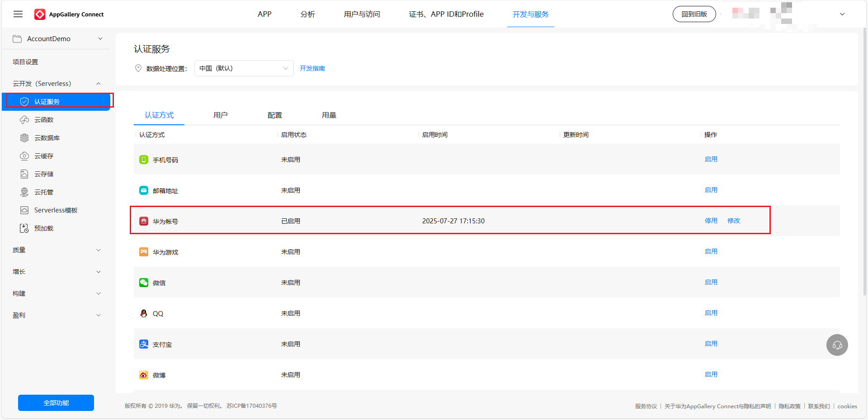Expand the 盈利 section
Viewport: 868px width, 420px height.
click(99, 315)
